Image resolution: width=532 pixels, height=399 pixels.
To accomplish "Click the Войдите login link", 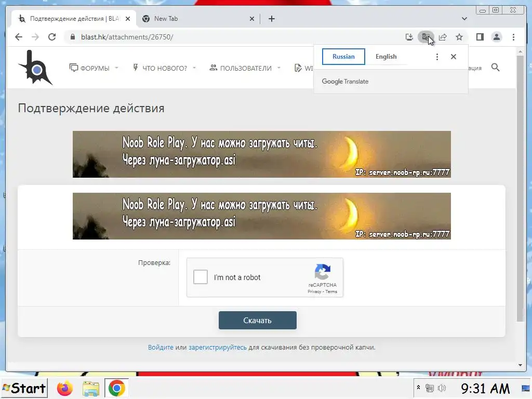I will [161, 348].
